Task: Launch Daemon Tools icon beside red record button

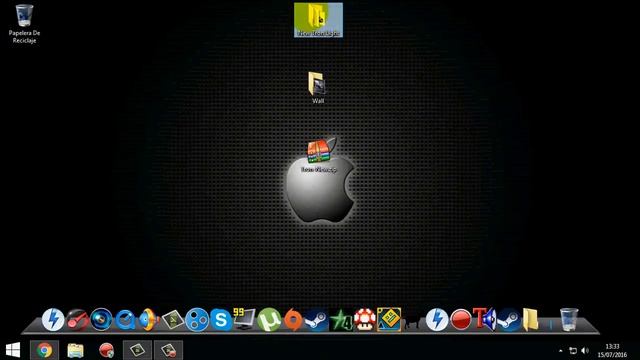Action: click(437, 319)
